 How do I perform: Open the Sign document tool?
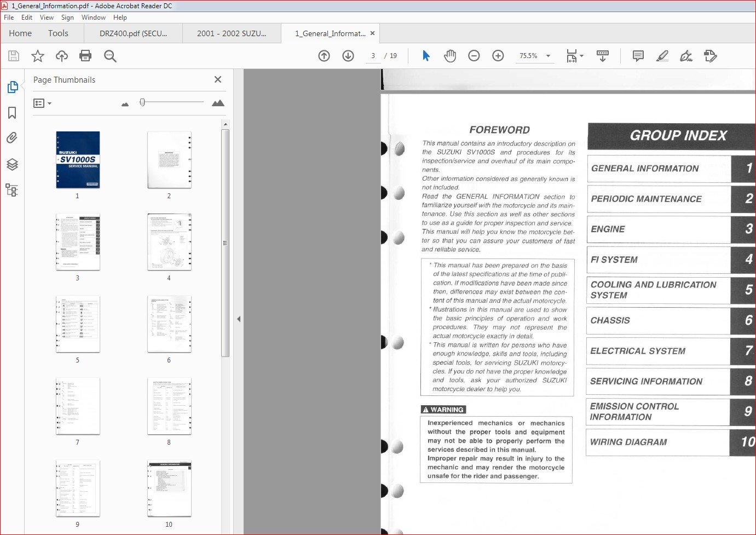pos(686,56)
